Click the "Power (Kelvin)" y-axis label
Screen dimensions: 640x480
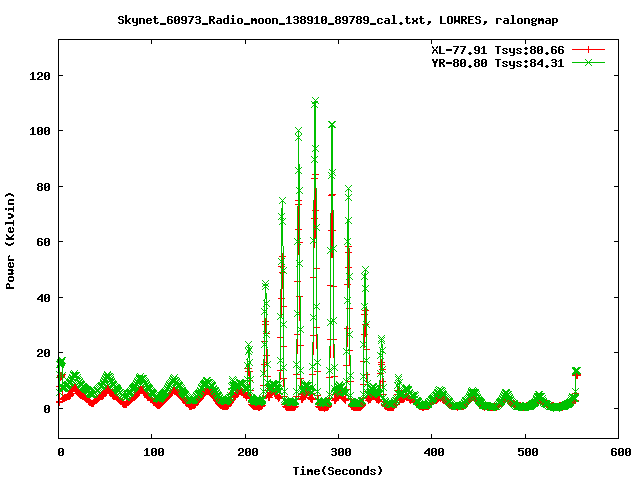click(11, 239)
